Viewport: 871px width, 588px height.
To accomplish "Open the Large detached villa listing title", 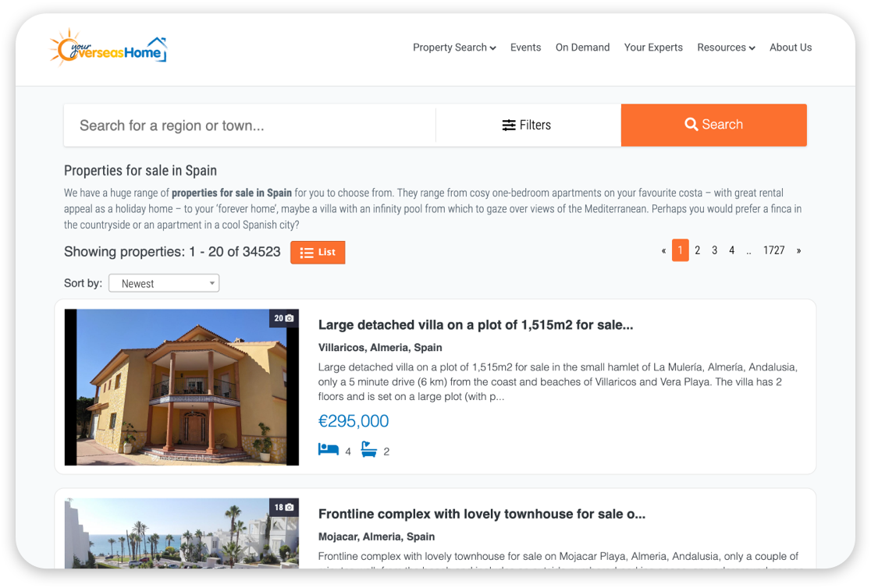I will pyautogui.click(x=475, y=325).
